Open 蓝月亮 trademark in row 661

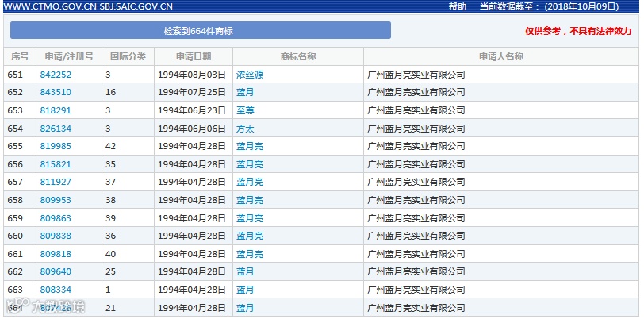(250, 254)
